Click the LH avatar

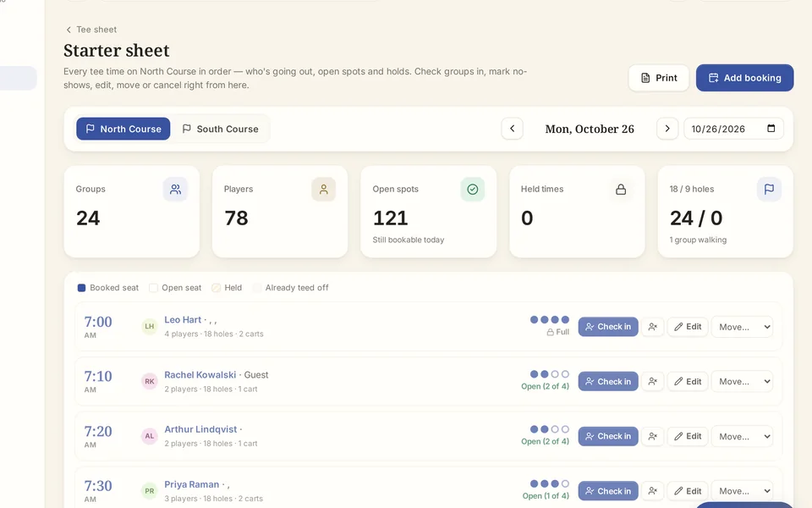[149, 327]
